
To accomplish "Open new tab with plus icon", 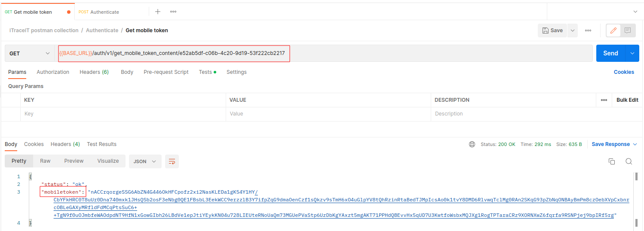I will click(x=158, y=12).
